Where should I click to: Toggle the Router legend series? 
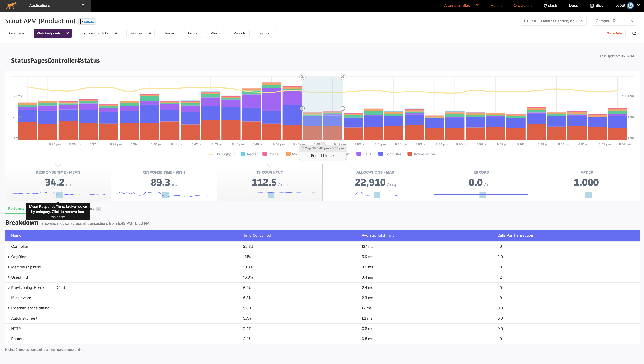point(271,154)
